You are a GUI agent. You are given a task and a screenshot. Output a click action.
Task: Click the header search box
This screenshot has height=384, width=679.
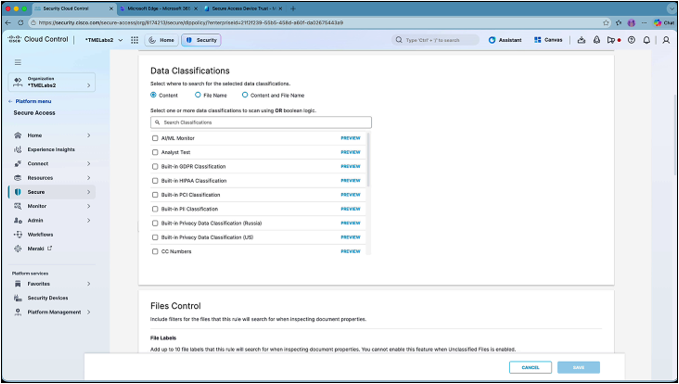[x=436, y=40]
